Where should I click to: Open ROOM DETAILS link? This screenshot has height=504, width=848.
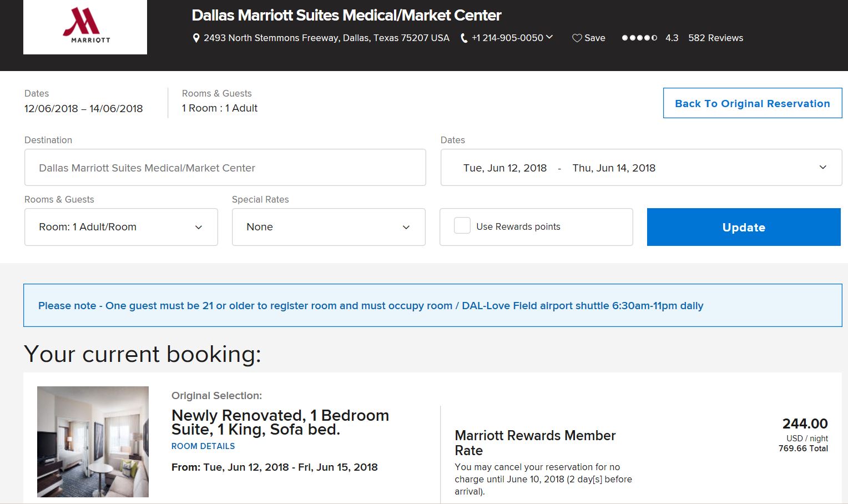[203, 446]
